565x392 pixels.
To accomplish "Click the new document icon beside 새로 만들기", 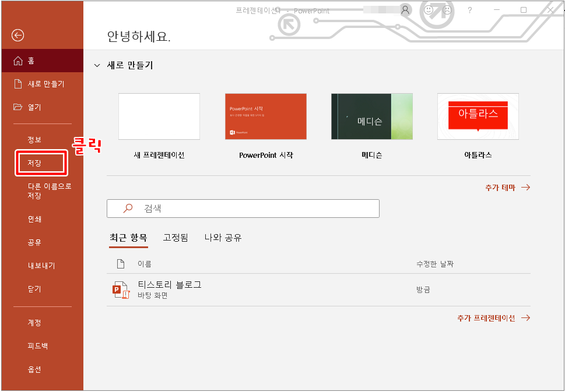I will (17, 84).
